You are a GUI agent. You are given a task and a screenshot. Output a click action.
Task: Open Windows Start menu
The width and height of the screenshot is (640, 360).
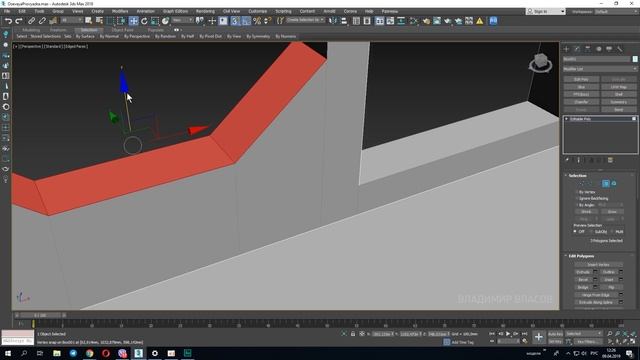pyautogui.click(x=8, y=353)
